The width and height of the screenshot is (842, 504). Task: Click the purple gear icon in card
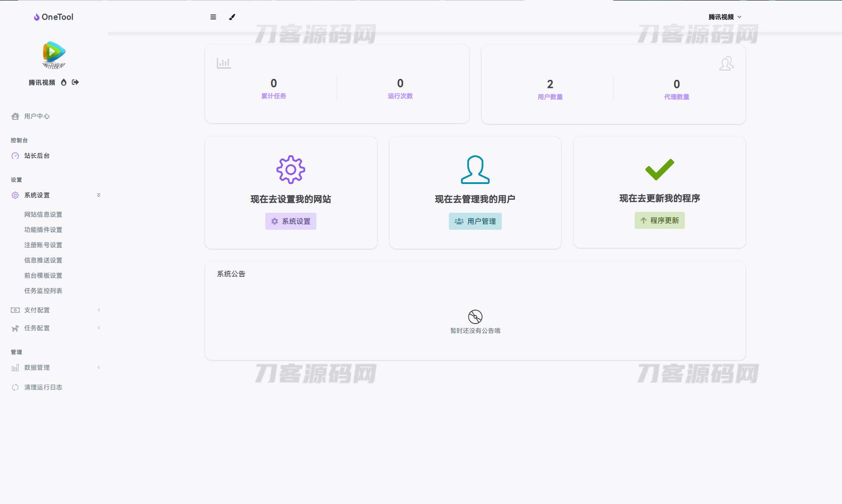click(290, 170)
